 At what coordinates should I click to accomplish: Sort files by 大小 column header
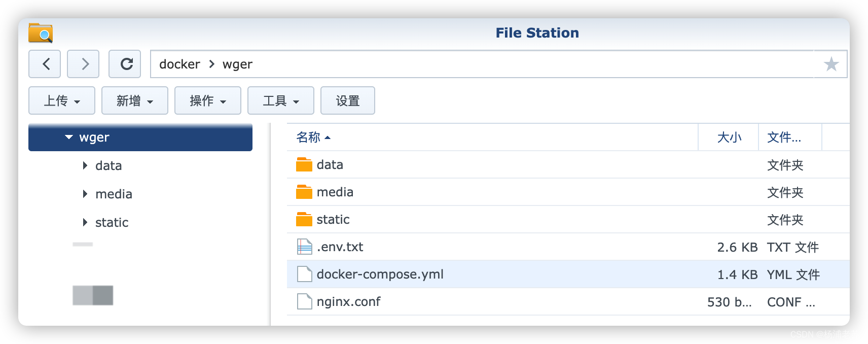[x=729, y=137]
